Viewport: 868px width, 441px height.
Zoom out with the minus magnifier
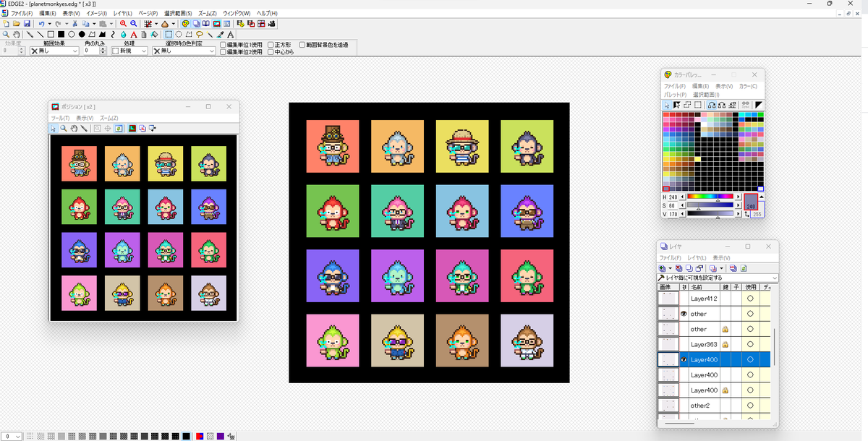[x=134, y=24]
